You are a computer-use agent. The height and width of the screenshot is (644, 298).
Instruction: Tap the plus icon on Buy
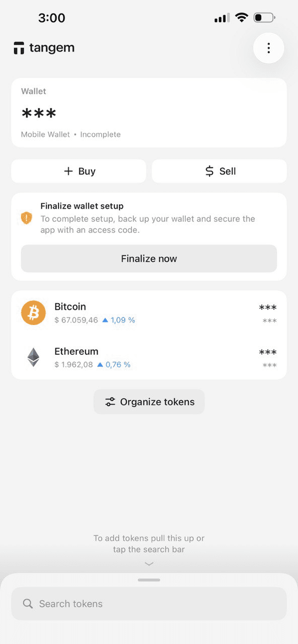(68, 171)
